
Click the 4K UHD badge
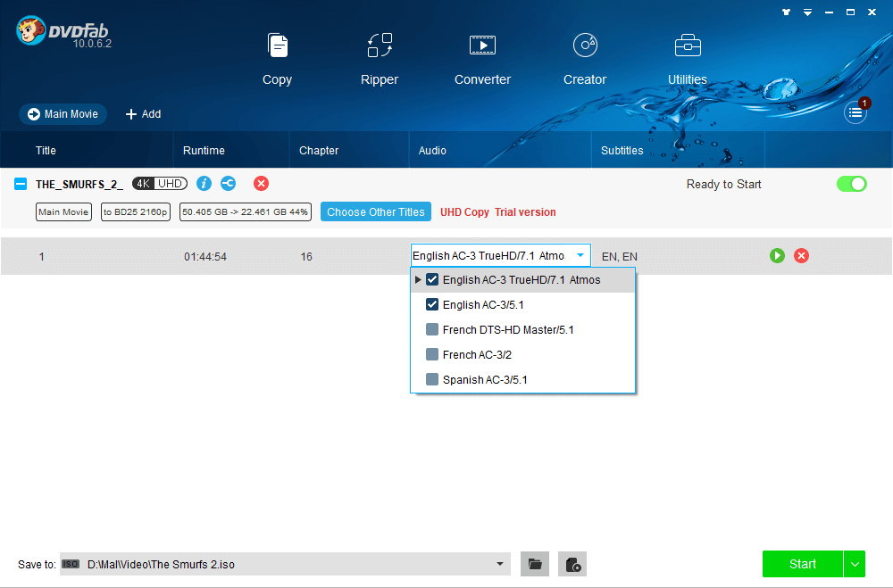click(160, 183)
